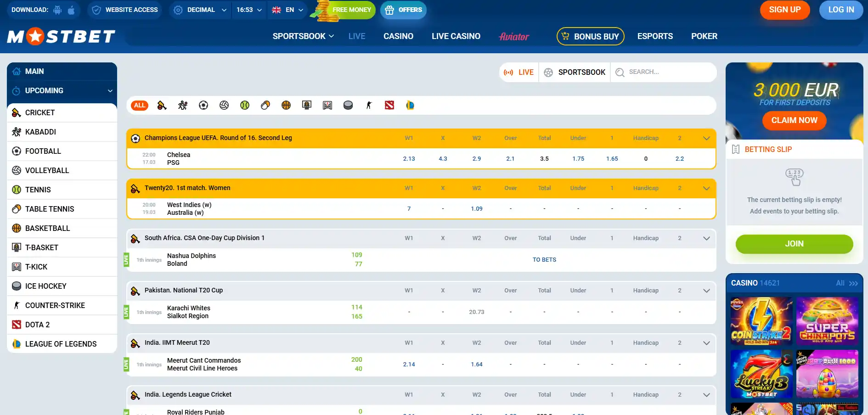The height and width of the screenshot is (415, 868).
Task: Filter sports by the T-Kick icon in the filter bar
Action: tap(327, 106)
